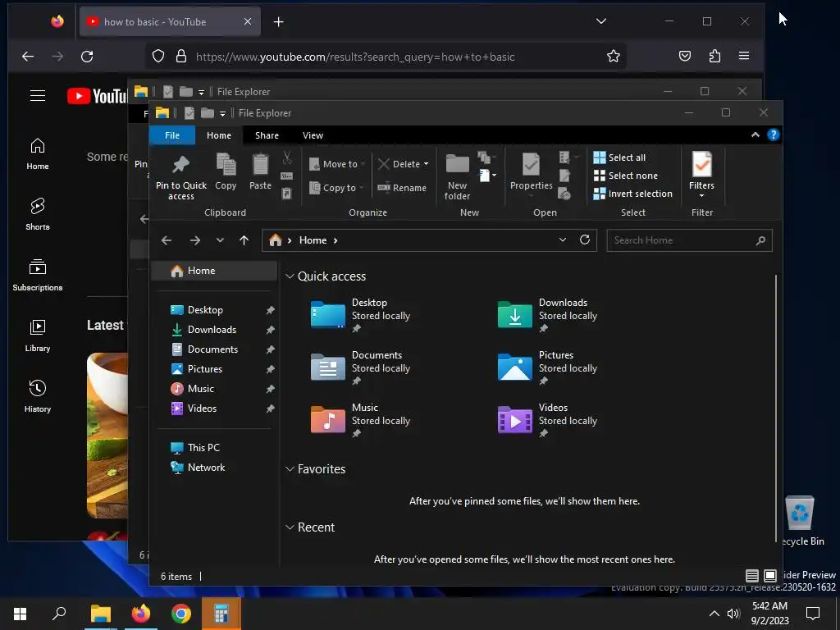Viewport: 840px width, 630px height.
Task: Select Documents in the navigation pane
Action: (x=214, y=349)
